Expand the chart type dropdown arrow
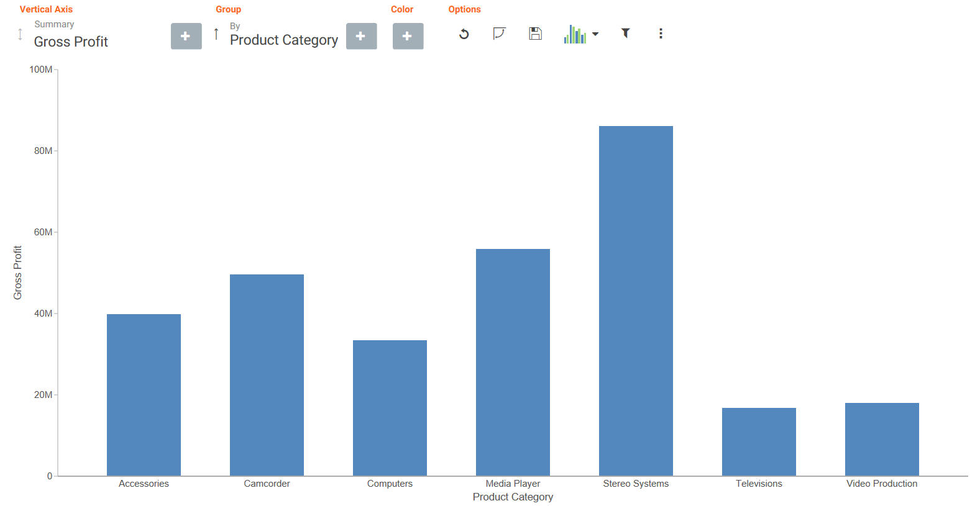Image resolution: width=980 pixels, height=506 pixels. tap(595, 34)
